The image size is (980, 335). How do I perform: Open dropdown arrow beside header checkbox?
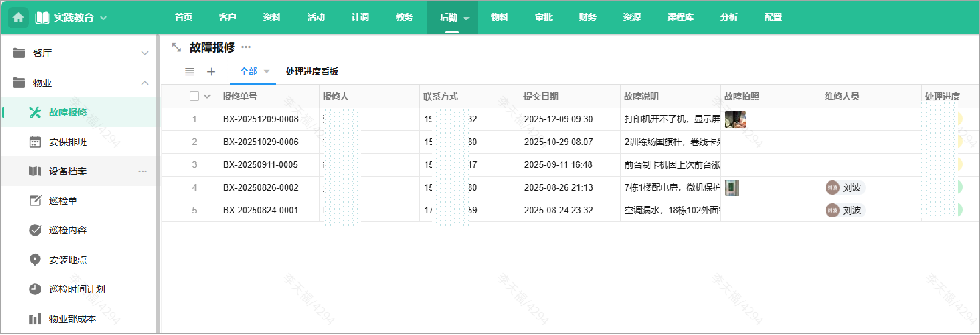coord(207,96)
